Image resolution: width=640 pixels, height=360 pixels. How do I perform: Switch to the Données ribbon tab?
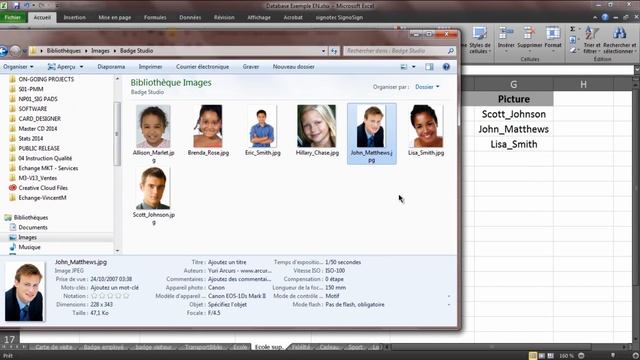coord(190,18)
